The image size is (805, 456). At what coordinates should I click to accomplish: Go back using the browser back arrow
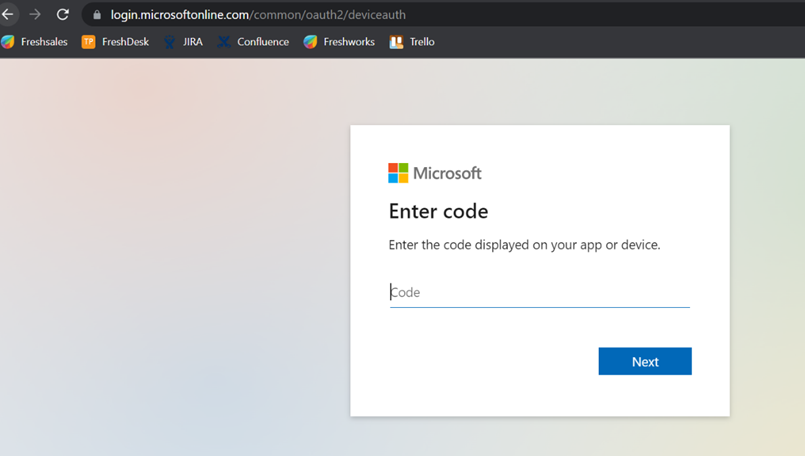click(8, 14)
